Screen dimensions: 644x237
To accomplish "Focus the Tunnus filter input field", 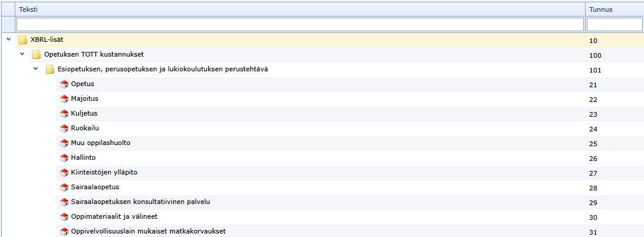I will tap(614, 24).
